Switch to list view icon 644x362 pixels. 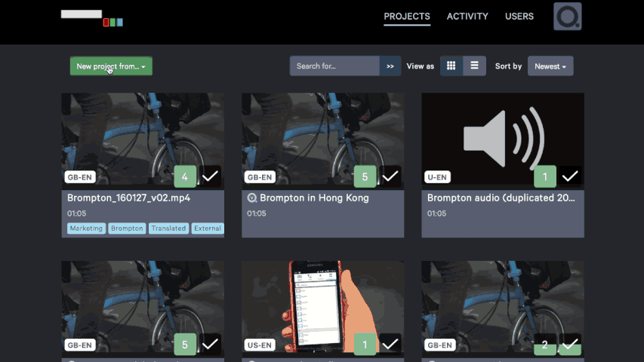point(474,66)
